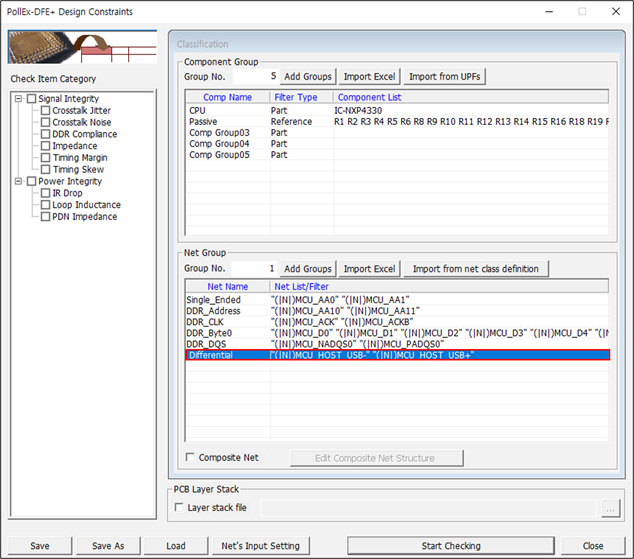Screen dimensions: 634x559
Task: Click Add Groups in Net Group section
Action: click(307, 269)
